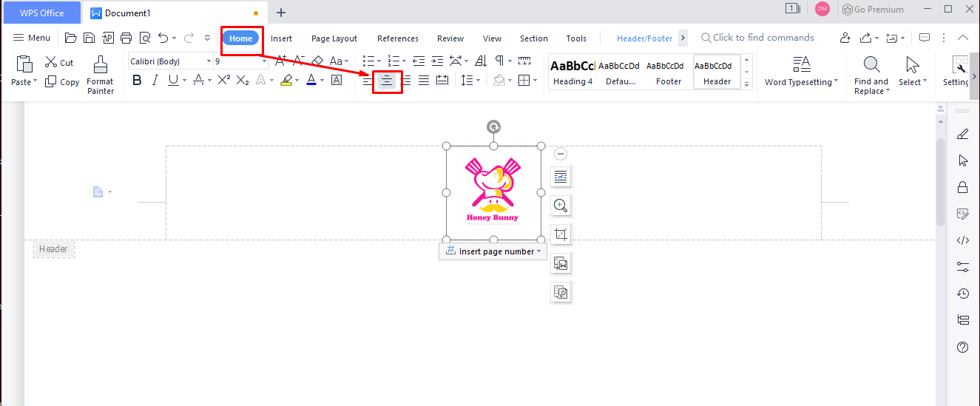Toggle Underline formatting
The image size is (980, 406).
[x=173, y=80]
